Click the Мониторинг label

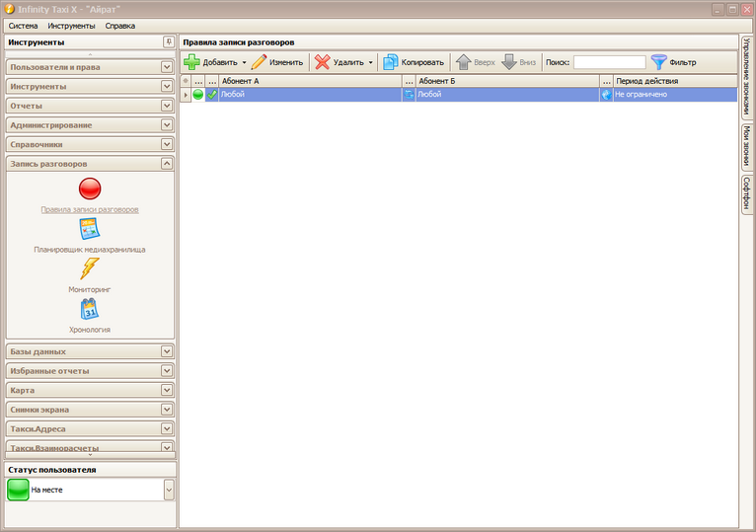[x=90, y=289]
